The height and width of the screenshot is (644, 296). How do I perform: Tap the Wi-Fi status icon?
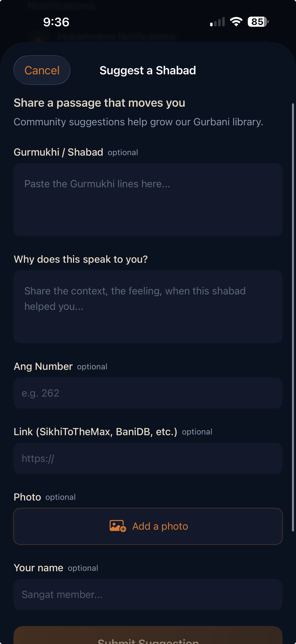(236, 22)
